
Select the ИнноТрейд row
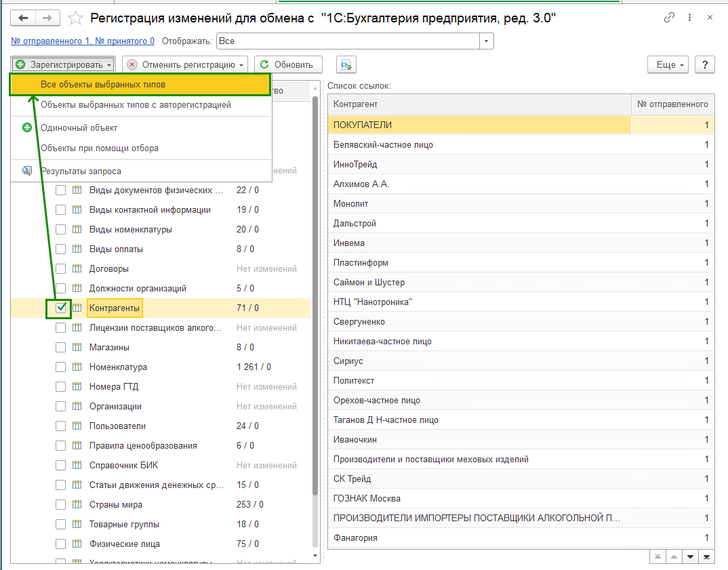[x=521, y=164]
